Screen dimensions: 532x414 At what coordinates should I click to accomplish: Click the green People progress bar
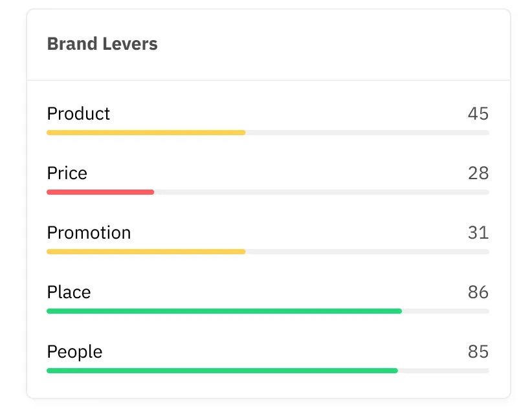coord(222,371)
